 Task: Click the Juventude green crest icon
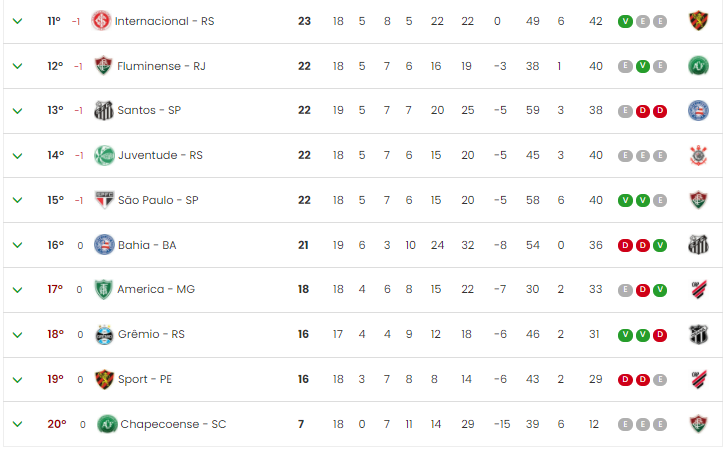[104, 155]
